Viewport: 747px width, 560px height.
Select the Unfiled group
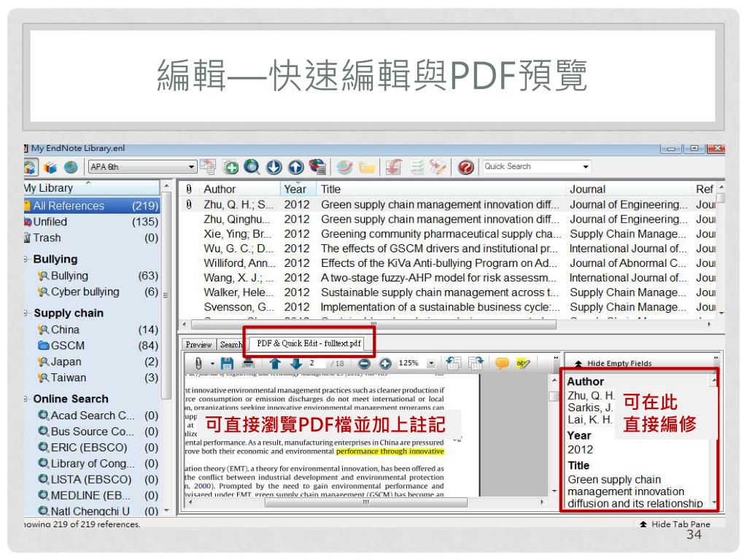(92, 222)
